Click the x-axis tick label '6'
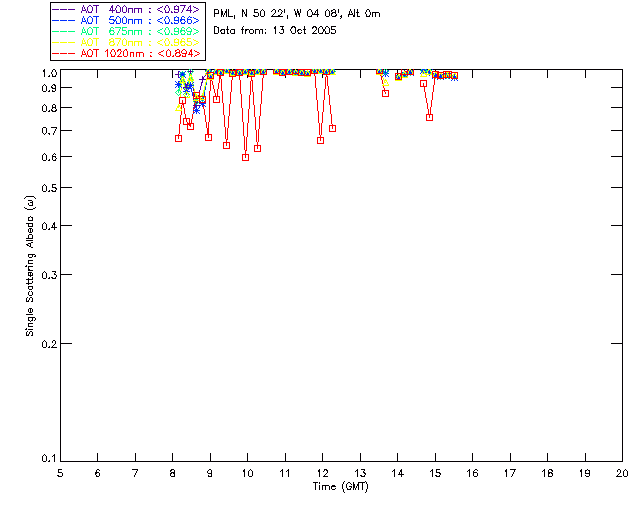 [x=98, y=473]
